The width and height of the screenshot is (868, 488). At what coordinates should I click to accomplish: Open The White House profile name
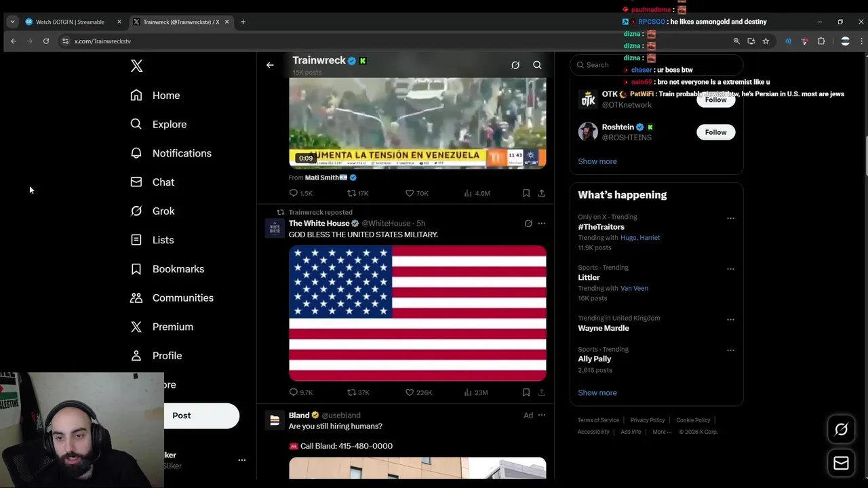319,223
